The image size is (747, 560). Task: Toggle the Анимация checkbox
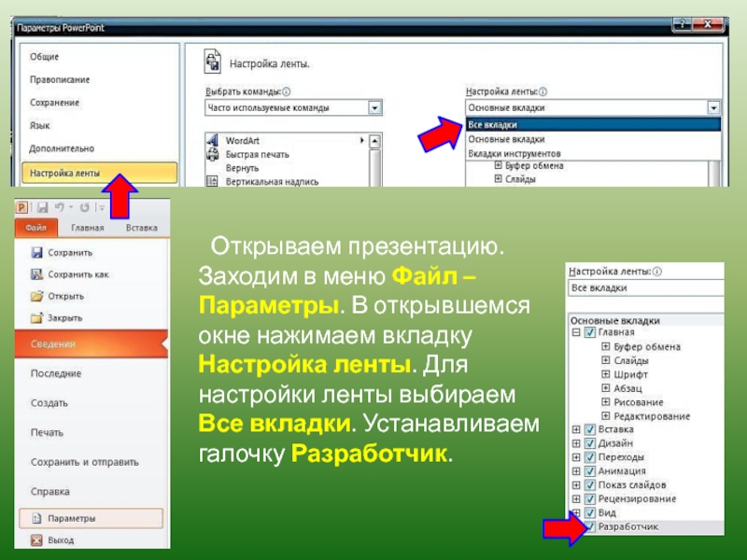pos(590,471)
